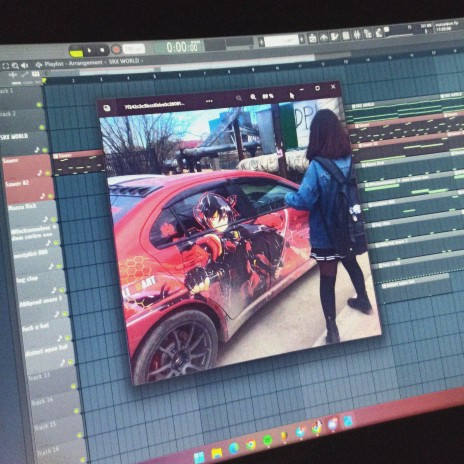Click the playlist magnifier zoom icon
This screenshot has width=464, height=464.
[15, 66]
